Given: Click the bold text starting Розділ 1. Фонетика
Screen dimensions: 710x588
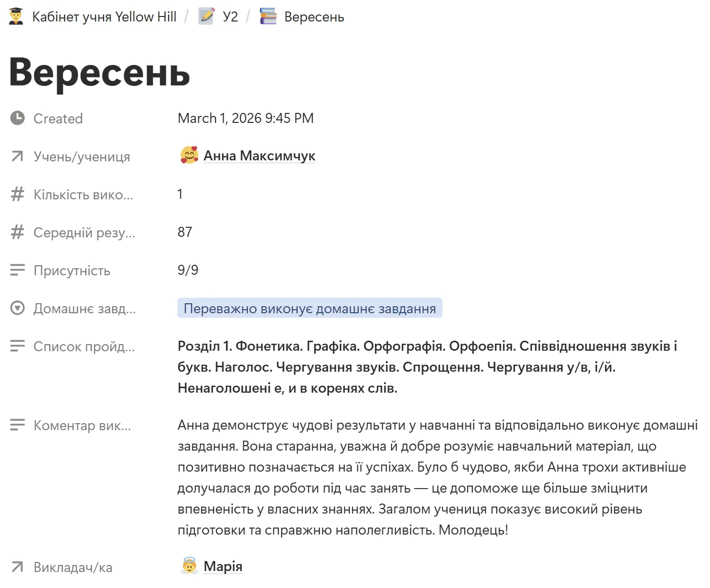Looking at the screenshot, I should [427, 367].
